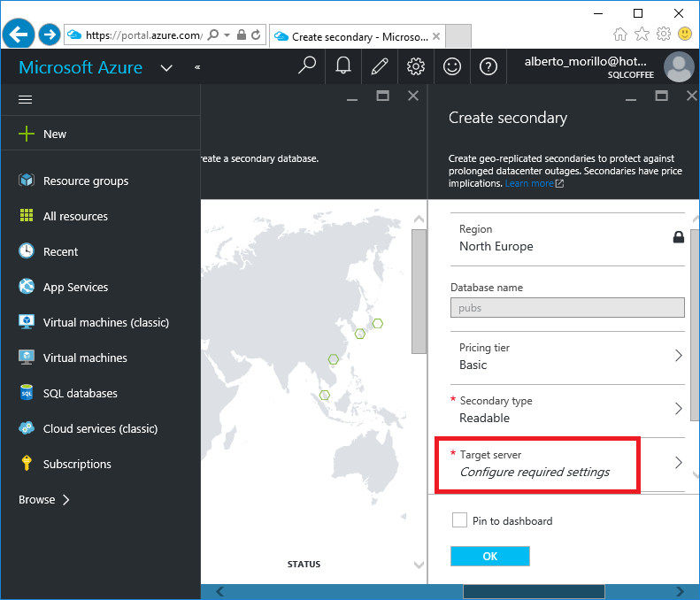700x600 pixels.
Task: Click the Create secondary blade scrollbar
Action: pos(695,325)
